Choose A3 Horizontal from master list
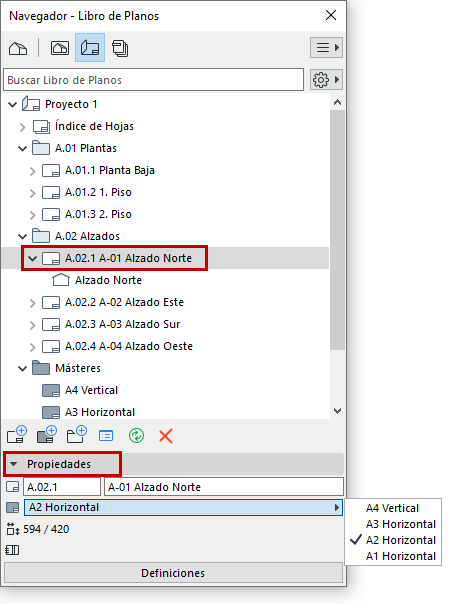This screenshot has height=604, width=475. pos(401,524)
